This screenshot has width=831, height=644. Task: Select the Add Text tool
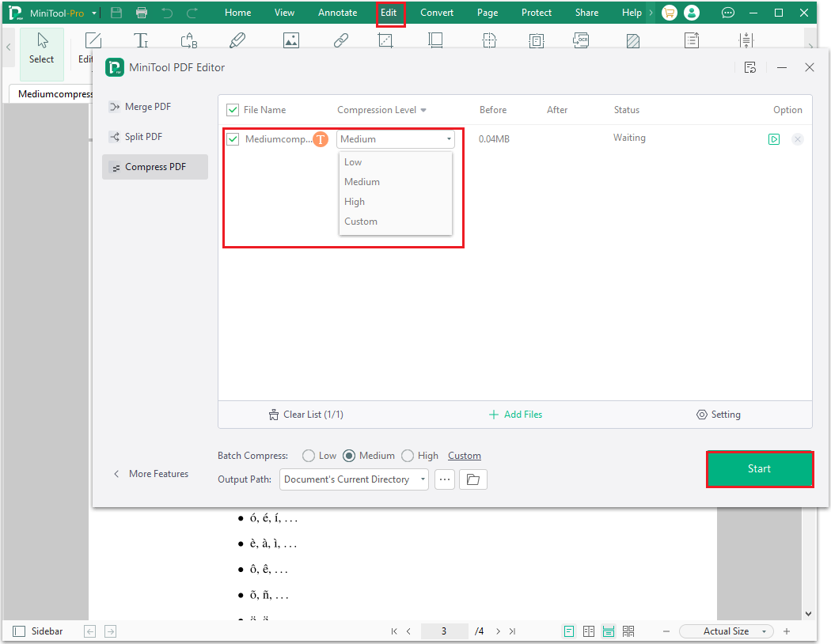click(x=141, y=40)
